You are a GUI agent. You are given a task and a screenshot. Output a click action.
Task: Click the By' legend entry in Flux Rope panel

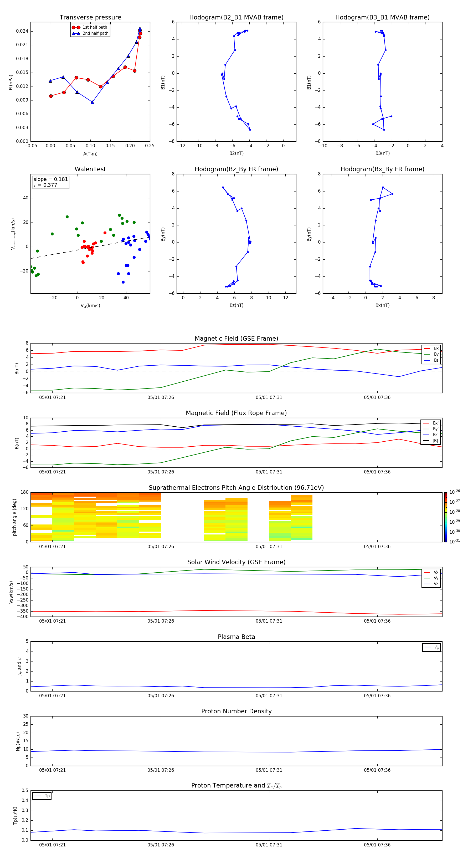click(431, 429)
